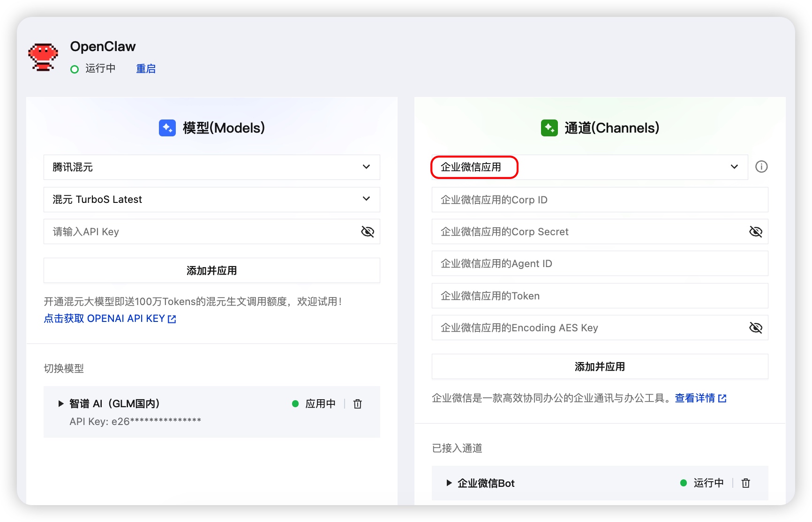Click the 应用中 status of 智谱 AI
The width and height of the screenshot is (812, 522).
tap(314, 404)
